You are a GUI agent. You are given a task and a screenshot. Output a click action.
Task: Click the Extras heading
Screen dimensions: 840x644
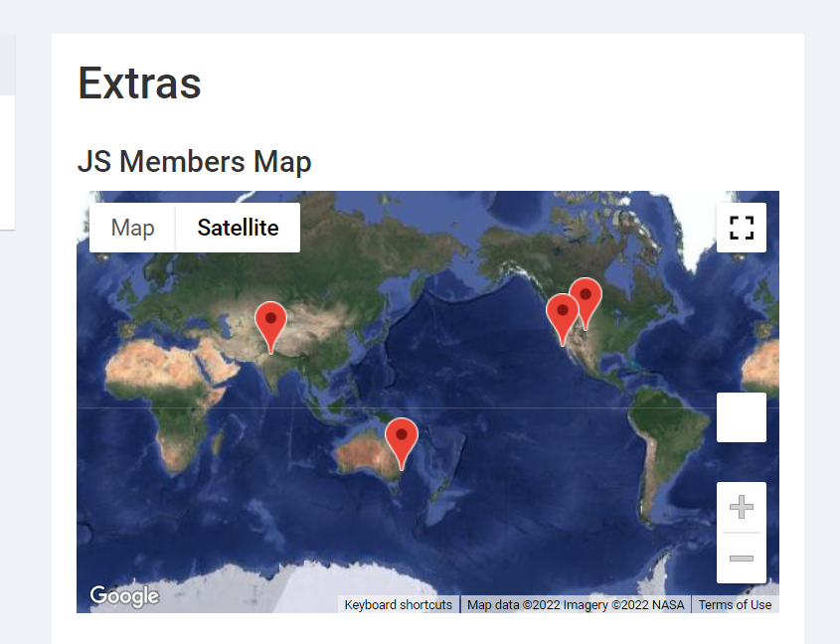pos(139,82)
